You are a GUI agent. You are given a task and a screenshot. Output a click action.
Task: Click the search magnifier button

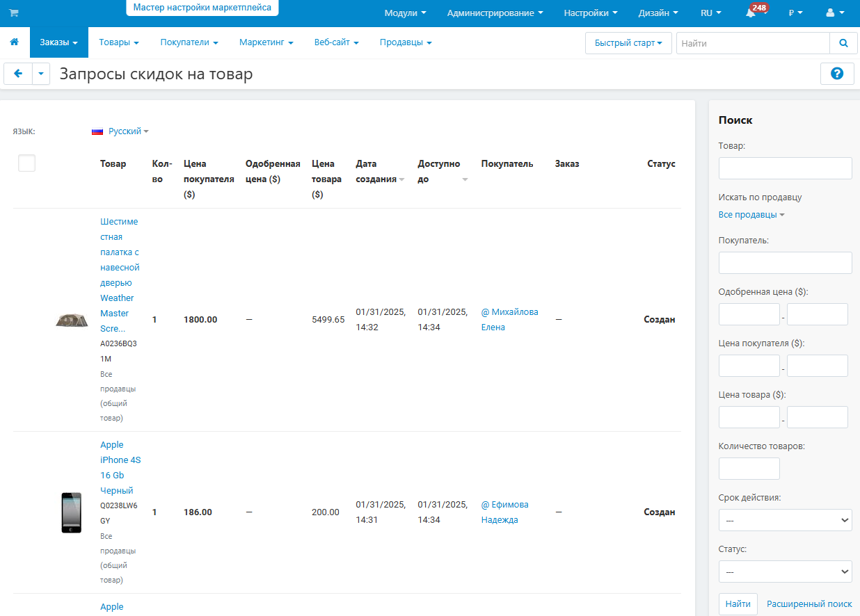(x=843, y=43)
